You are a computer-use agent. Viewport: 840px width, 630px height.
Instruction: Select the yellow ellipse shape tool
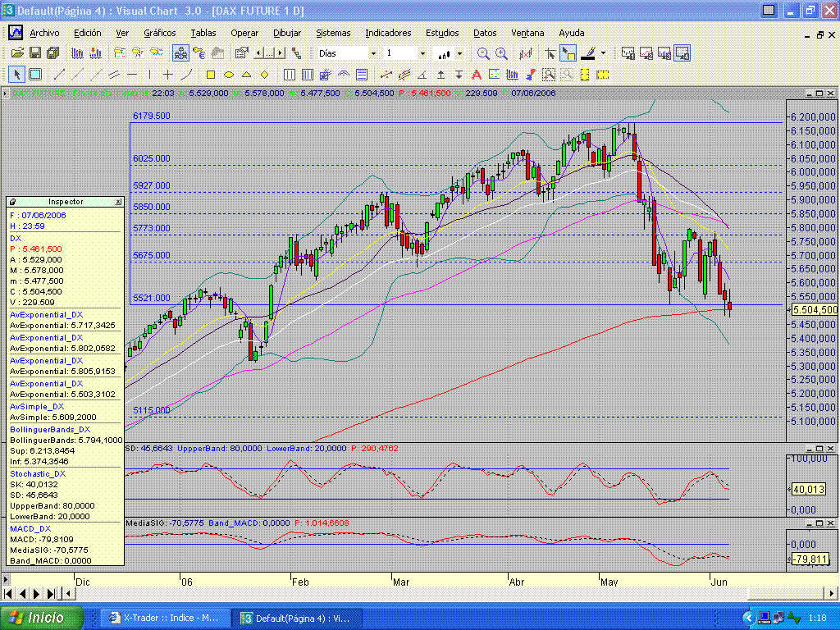point(229,75)
